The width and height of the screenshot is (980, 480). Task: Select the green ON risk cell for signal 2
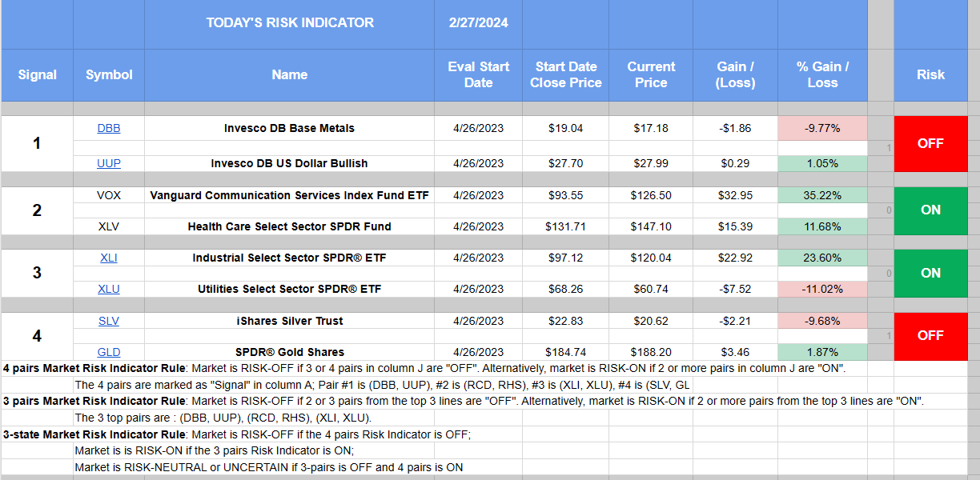[930, 210]
